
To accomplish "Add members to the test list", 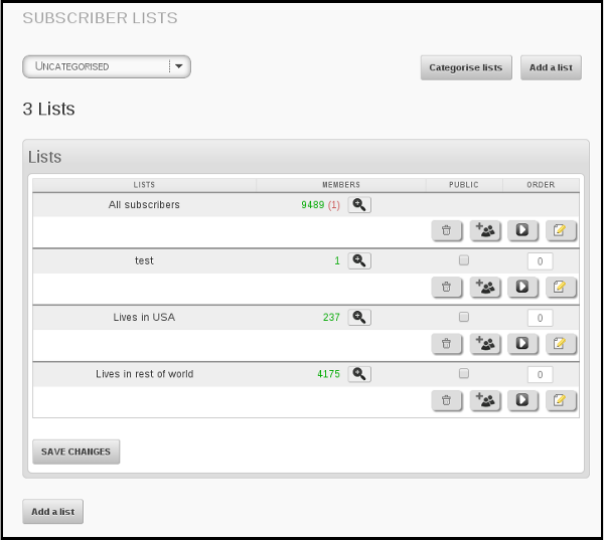I will pos(485,287).
